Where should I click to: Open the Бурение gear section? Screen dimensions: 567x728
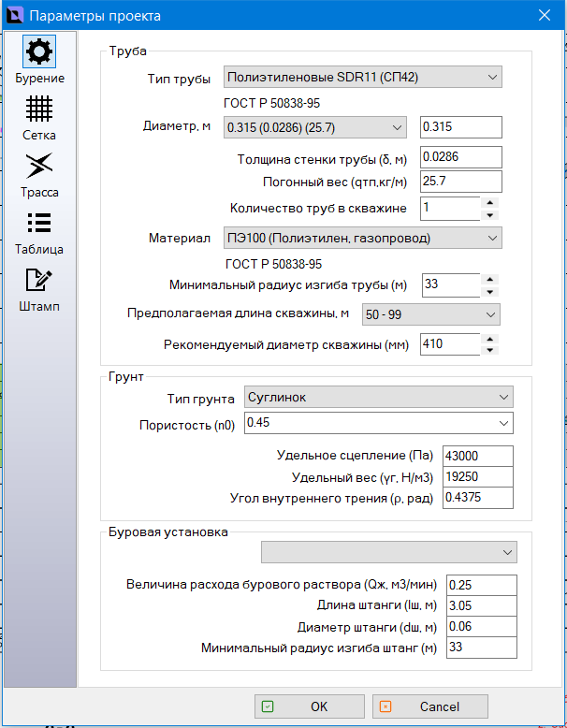39,60
